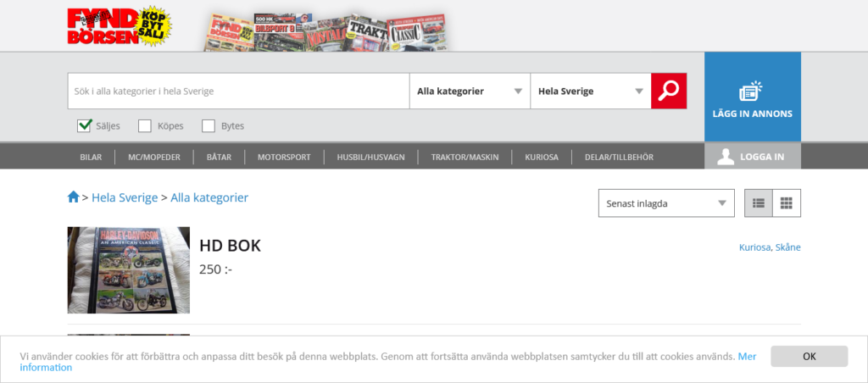Open the Alla kategorier dropdown
868x383 pixels.
pos(469,92)
